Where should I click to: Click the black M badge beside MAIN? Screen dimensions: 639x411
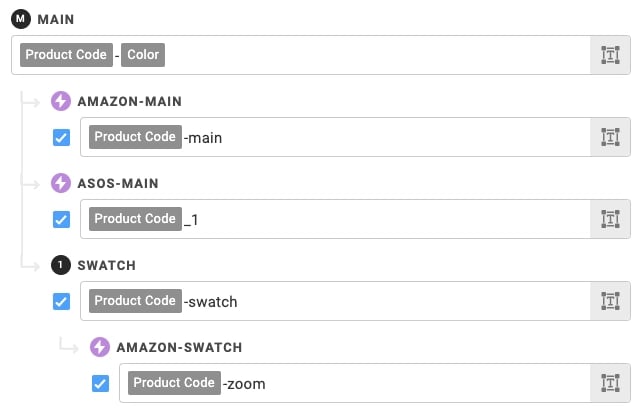(21, 19)
